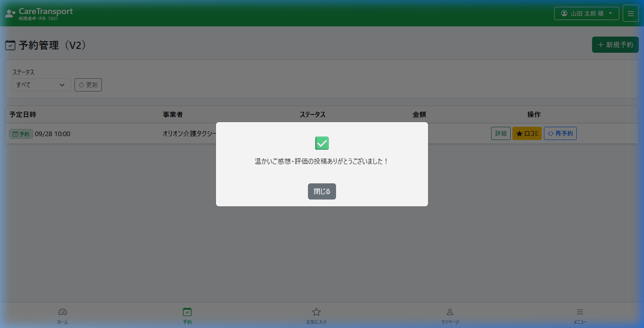Click the CareTransport logo icon
Screen dimensions: 644x328
point(10,14)
